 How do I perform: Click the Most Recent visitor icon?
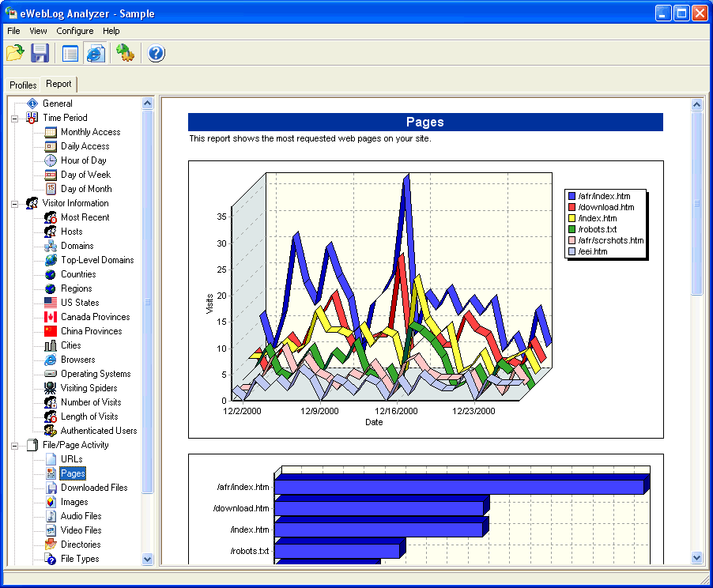click(51, 217)
